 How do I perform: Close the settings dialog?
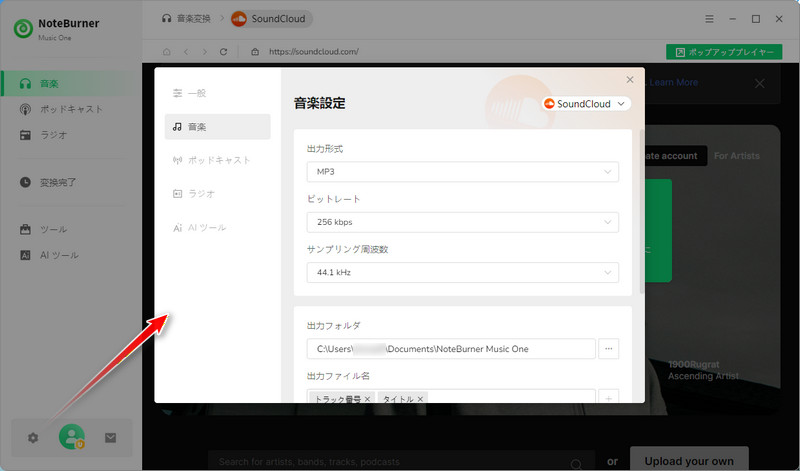(x=630, y=80)
